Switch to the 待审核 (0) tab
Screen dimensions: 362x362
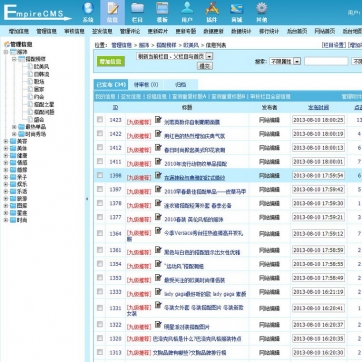pos(146,85)
